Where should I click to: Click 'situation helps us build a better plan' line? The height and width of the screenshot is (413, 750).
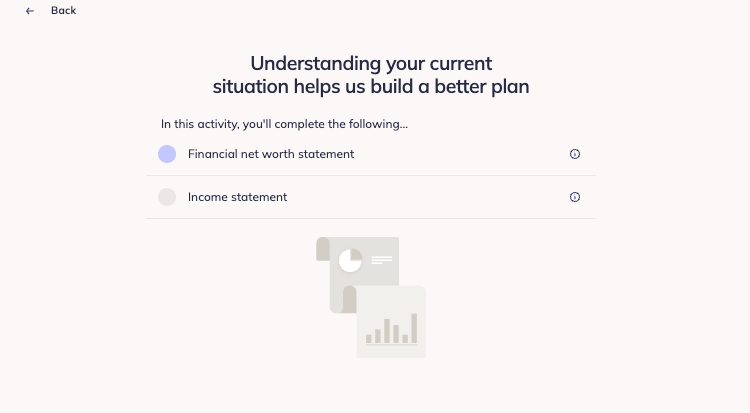click(371, 87)
